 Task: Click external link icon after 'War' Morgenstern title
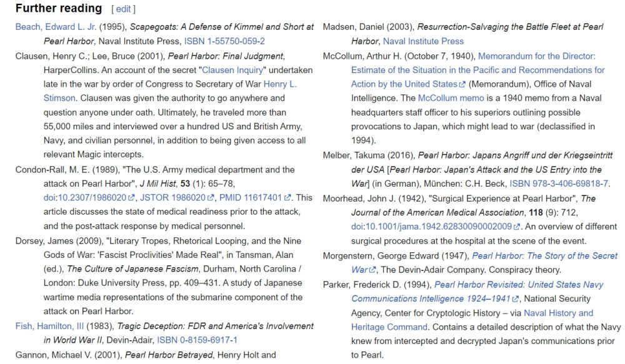pos(372,270)
